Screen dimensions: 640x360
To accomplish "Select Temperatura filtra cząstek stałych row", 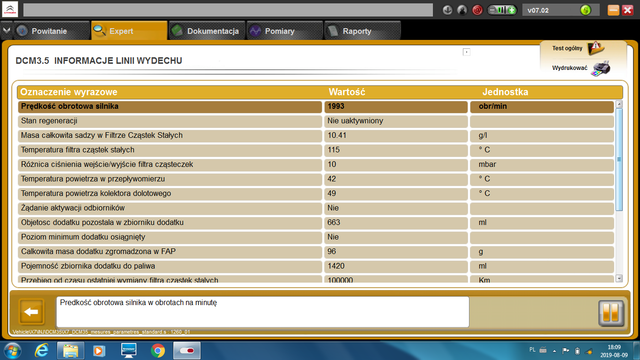I will (x=316, y=150).
